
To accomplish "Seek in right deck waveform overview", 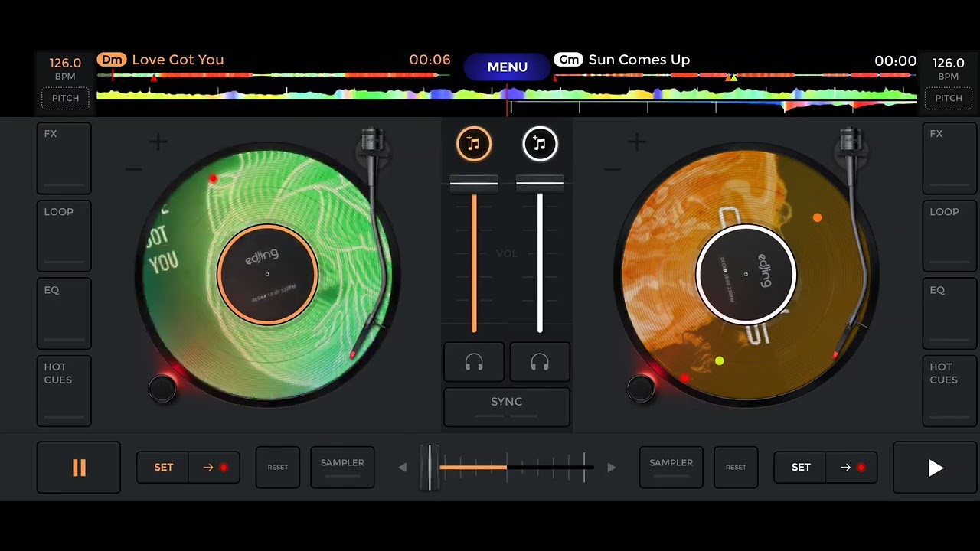I will point(735,76).
